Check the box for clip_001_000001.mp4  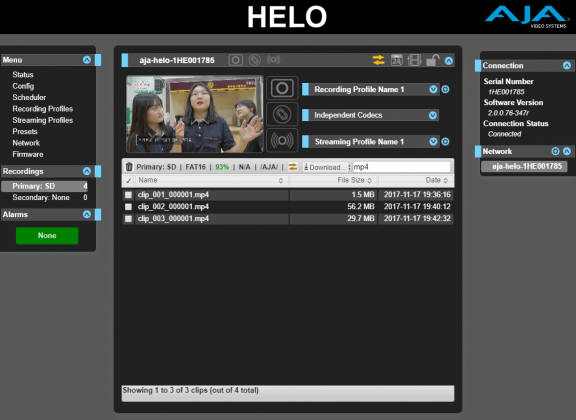tap(128, 195)
